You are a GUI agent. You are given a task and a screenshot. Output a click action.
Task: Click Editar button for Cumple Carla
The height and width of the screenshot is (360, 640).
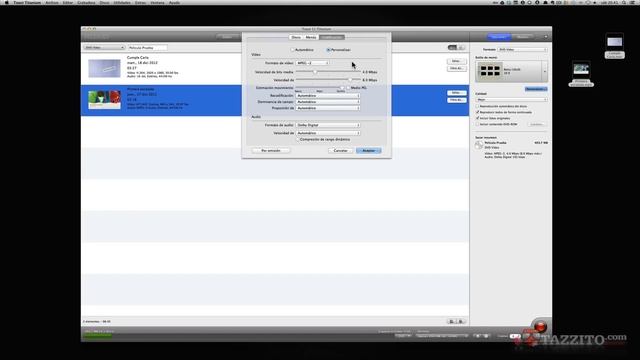[x=456, y=61]
